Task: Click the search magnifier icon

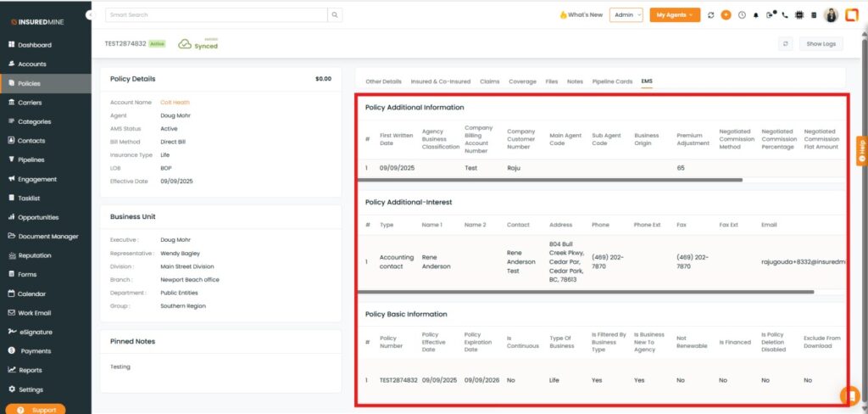Action: 336,15
